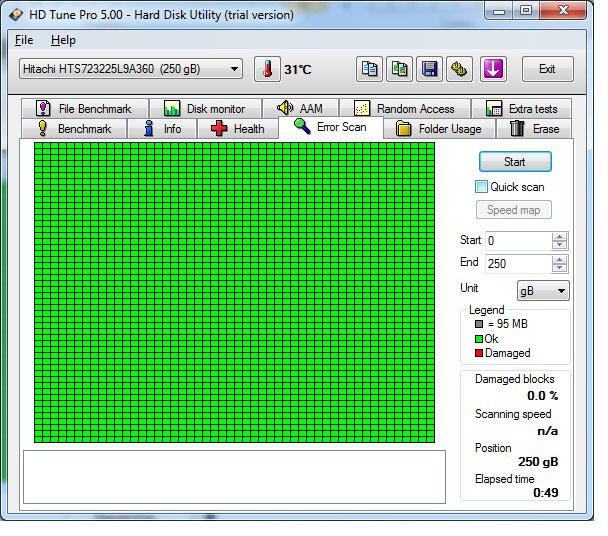Click the 0:49 elapsed time value

pyautogui.click(x=546, y=493)
